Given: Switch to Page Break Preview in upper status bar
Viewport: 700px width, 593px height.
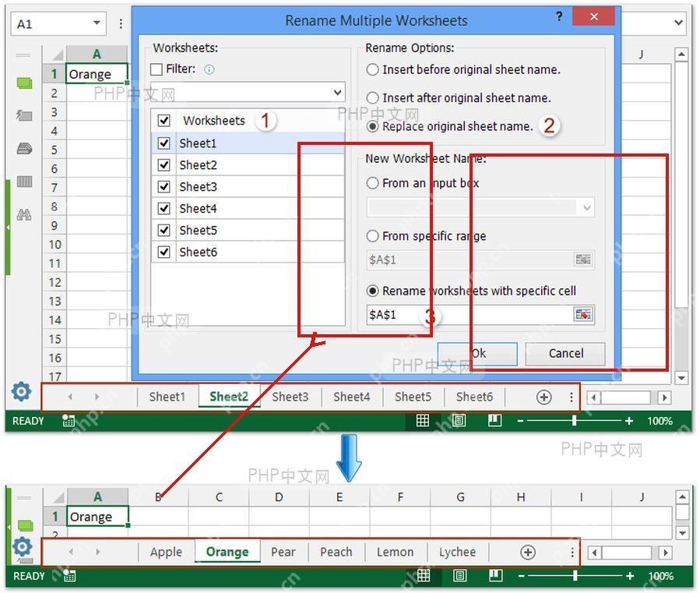Looking at the screenshot, I should 494,421.
